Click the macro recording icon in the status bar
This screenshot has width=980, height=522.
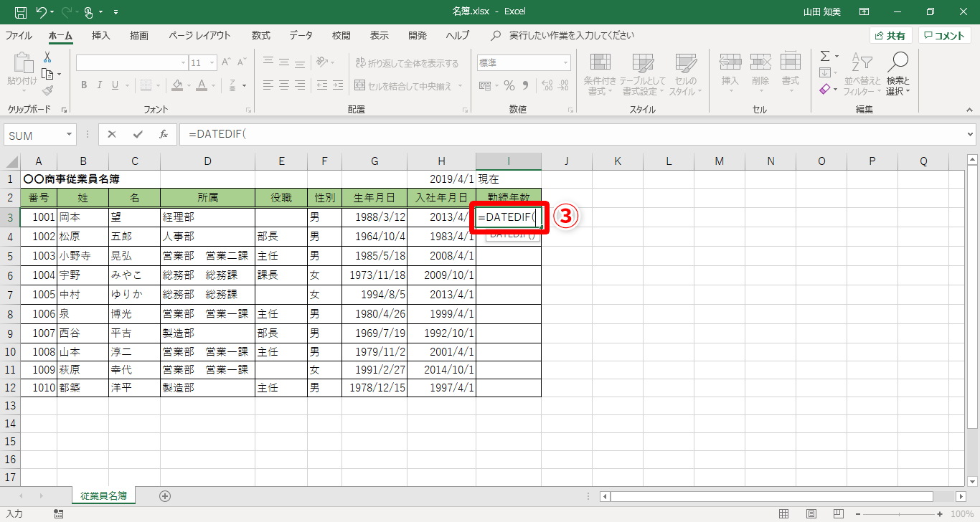click(58, 513)
